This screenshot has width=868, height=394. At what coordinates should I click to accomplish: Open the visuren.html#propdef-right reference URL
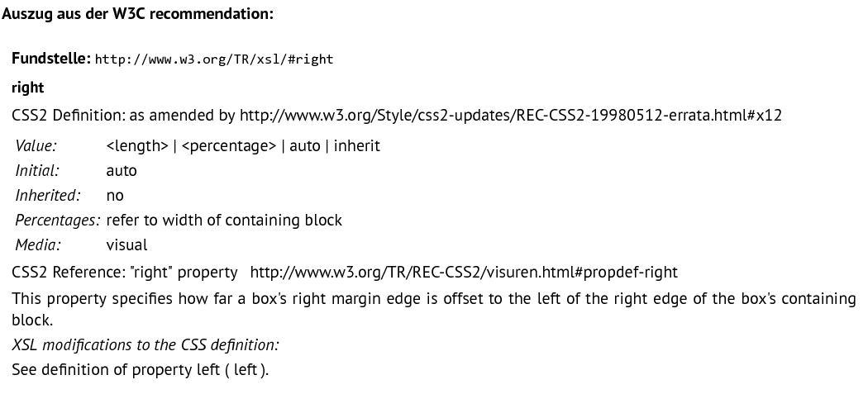[464, 273]
